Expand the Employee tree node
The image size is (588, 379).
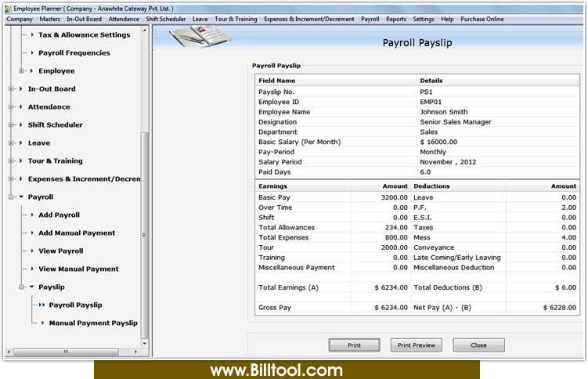pyautogui.click(x=22, y=70)
